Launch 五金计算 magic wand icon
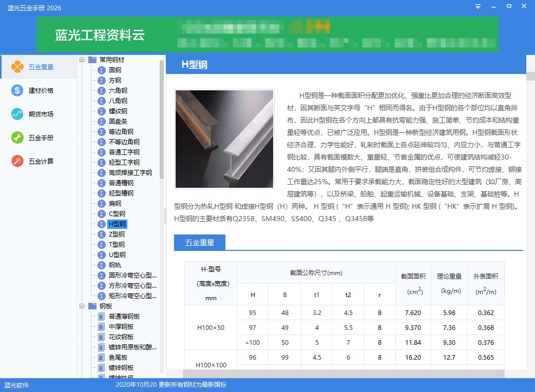The height and width of the screenshot is (392, 535). (17, 161)
